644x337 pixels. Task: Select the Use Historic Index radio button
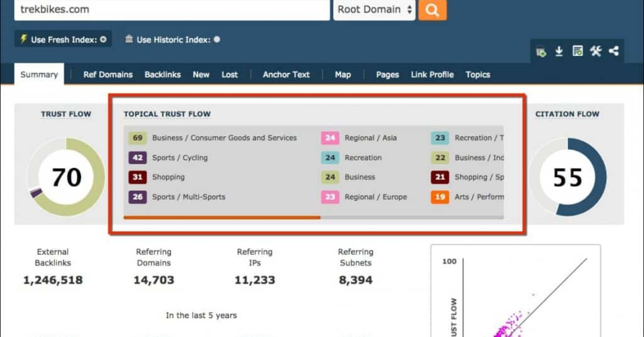(217, 40)
